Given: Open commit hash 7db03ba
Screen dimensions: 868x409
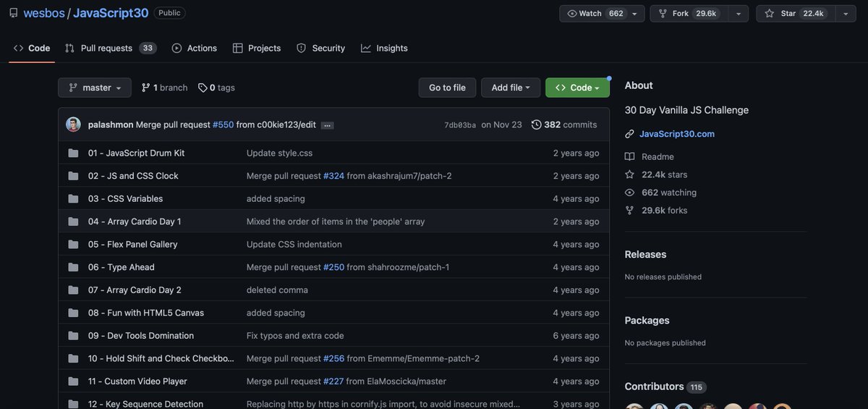Looking at the screenshot, I should (460, 125).
